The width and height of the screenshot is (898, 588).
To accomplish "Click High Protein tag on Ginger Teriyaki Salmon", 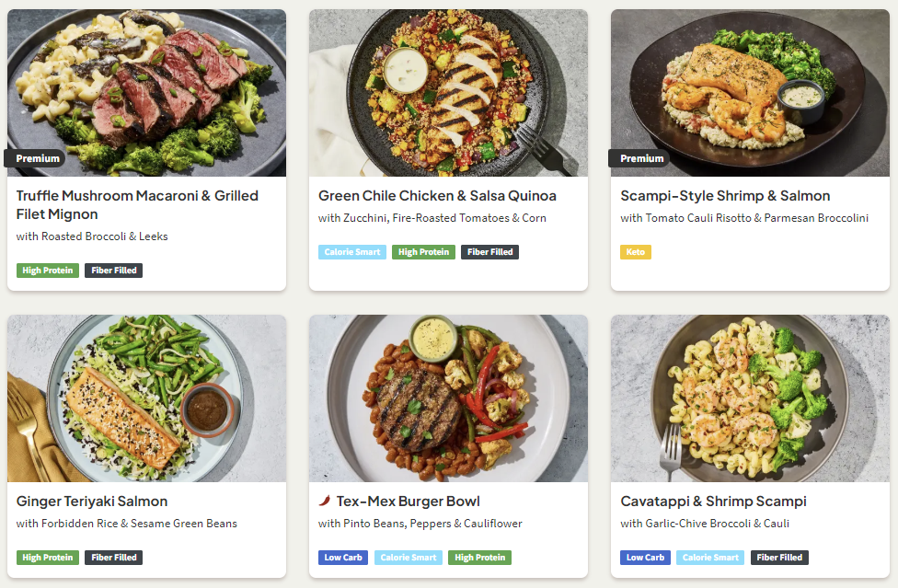I will coord(47,558).
